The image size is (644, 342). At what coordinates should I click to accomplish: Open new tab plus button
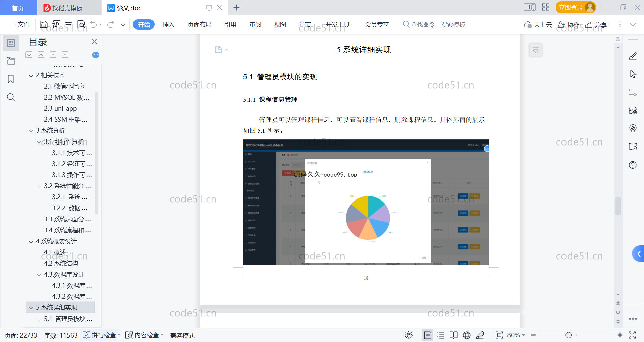click(x=236, y=8)
